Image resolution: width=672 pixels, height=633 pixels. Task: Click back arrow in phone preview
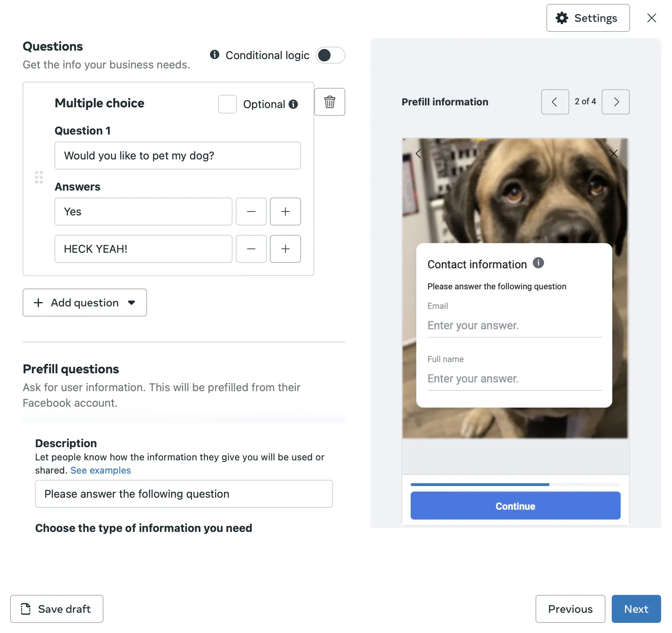[x=418, y=154]
